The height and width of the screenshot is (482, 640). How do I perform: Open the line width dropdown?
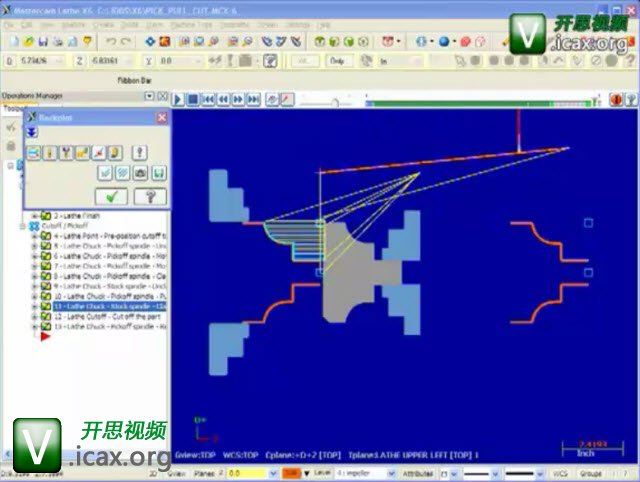540,473
